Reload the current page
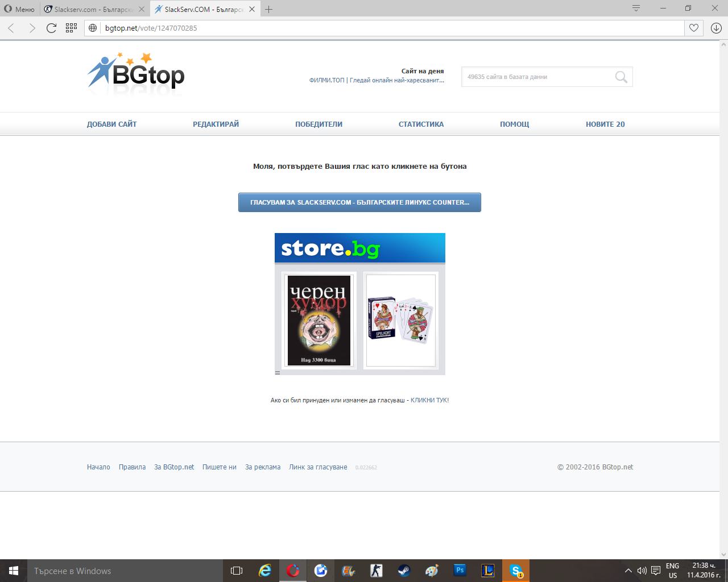Screen dimensions: 728x582 click(x=51, y=28)
